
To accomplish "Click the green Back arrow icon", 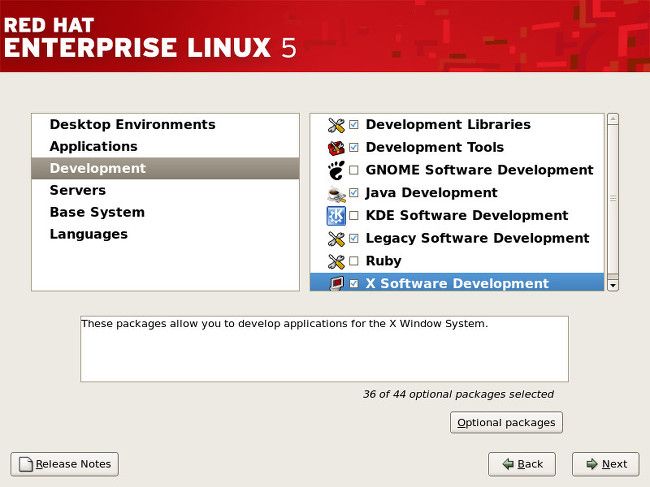I will click(x=508, y=464).
